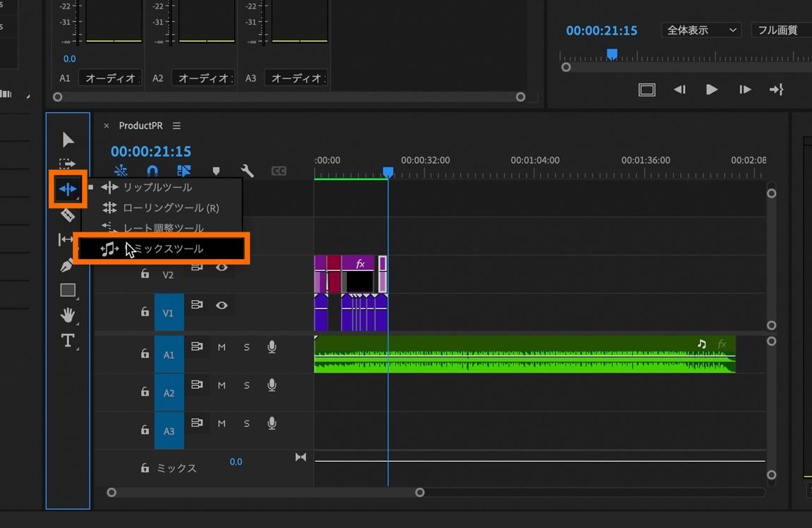Select green audio clip on A1

tap(525, 354)
